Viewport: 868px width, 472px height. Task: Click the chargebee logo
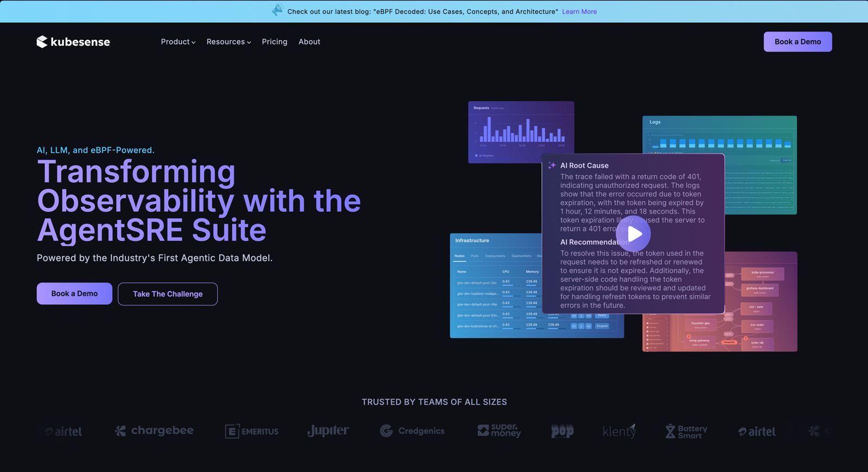pos(155,431)
